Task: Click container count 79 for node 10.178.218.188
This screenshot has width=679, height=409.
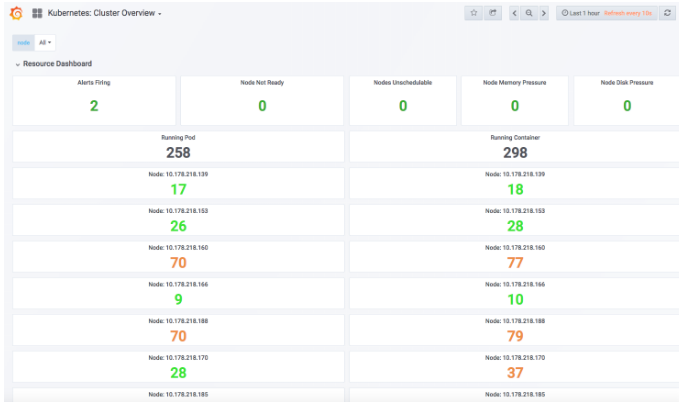Action: 515,336
